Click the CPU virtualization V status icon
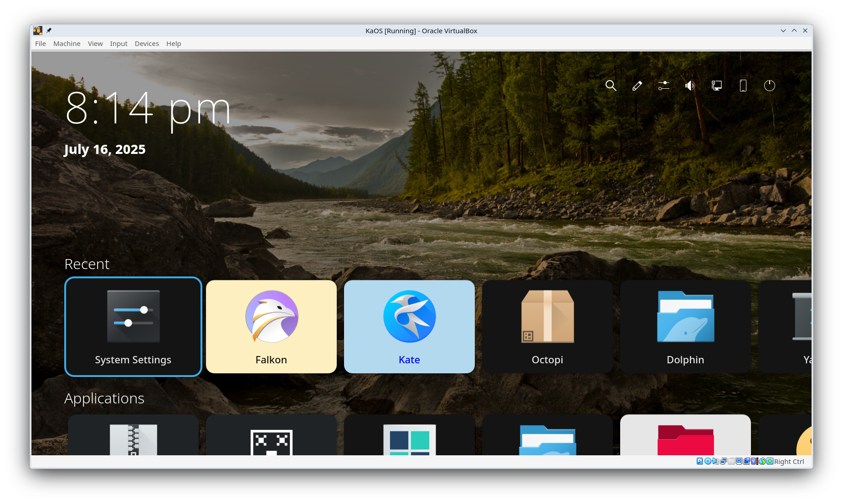Viewport: 843px width, 504px height. coord(754,461)
